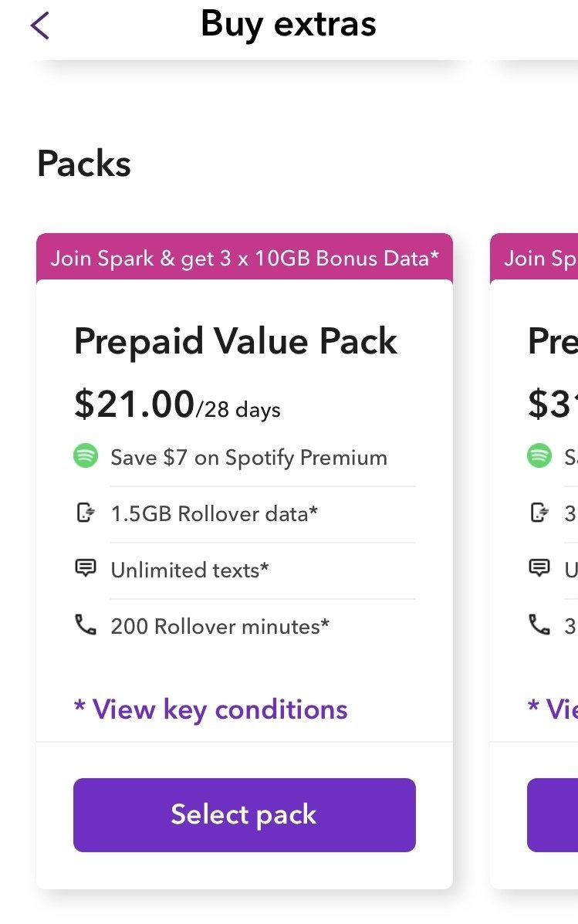Open key conditions on second pack
This screenshot has height=924, width=578.
[x=553, y=709]
